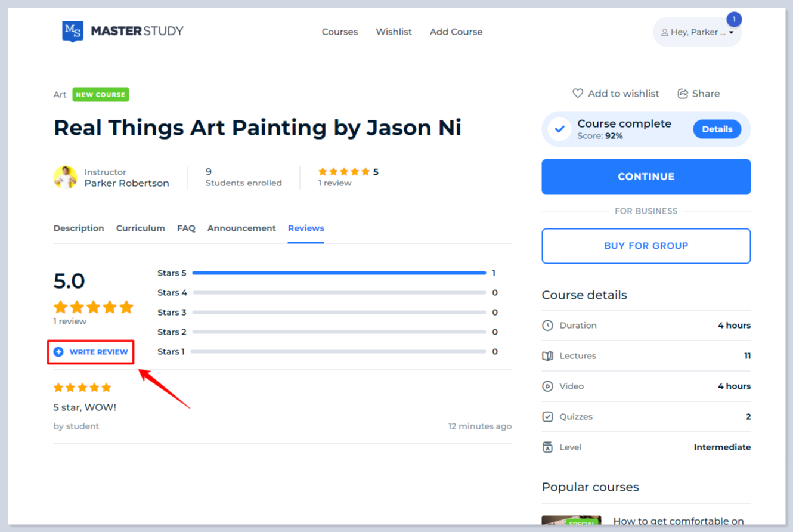Click the Lectures book icon
The height and width of the screenshot is (532, 793).
[547, 356]
